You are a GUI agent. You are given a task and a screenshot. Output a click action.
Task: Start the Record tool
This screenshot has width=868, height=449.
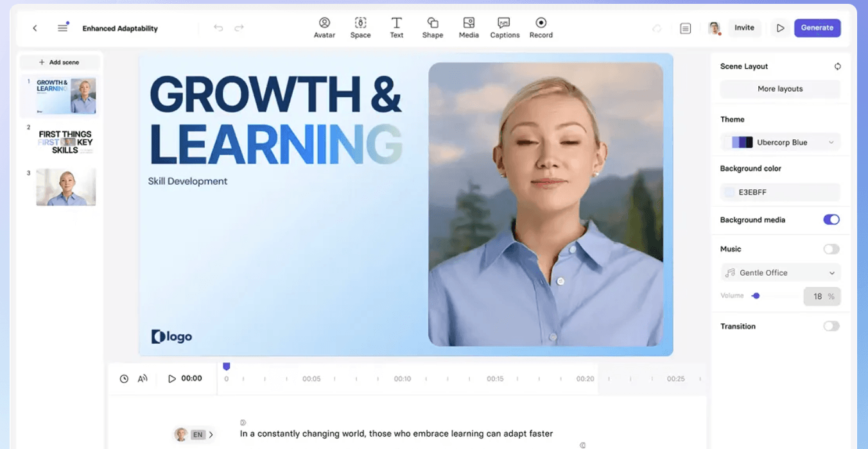coord(541,28)
